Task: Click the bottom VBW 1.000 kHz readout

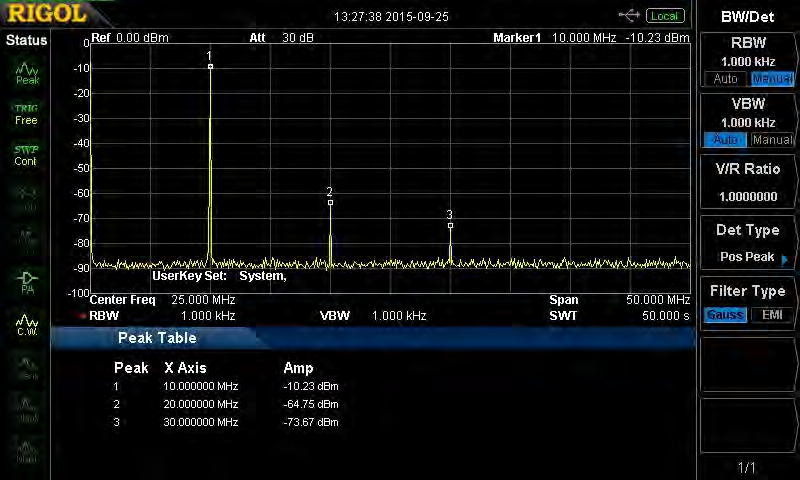Action: pyautogui.click(x=373, y=316)
